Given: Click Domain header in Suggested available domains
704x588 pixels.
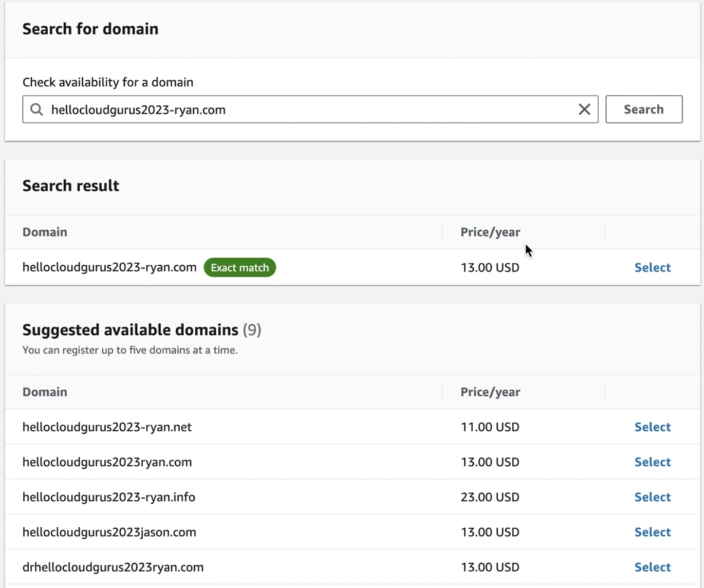Looking at the screenshot, I should coord(45,392).
